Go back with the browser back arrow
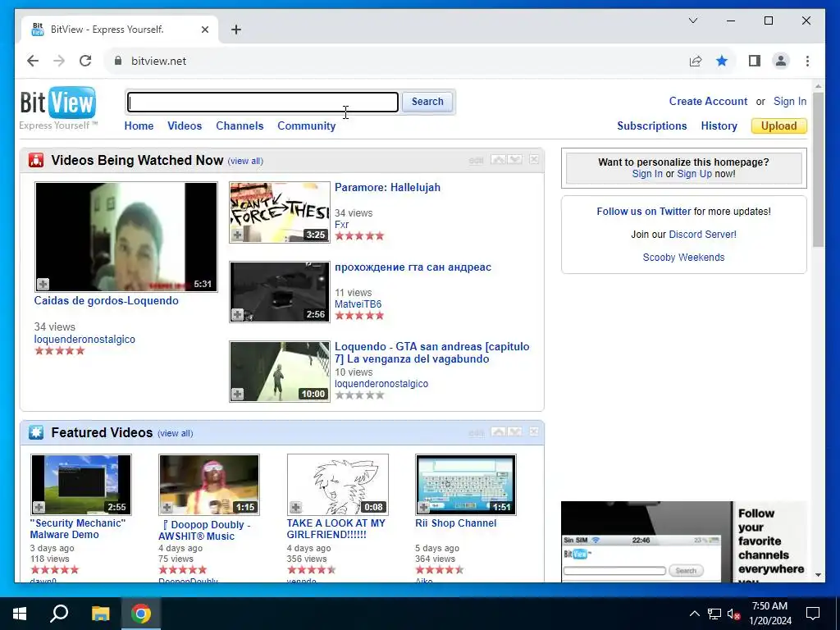 pyautogui.click(x=33, y=61)
